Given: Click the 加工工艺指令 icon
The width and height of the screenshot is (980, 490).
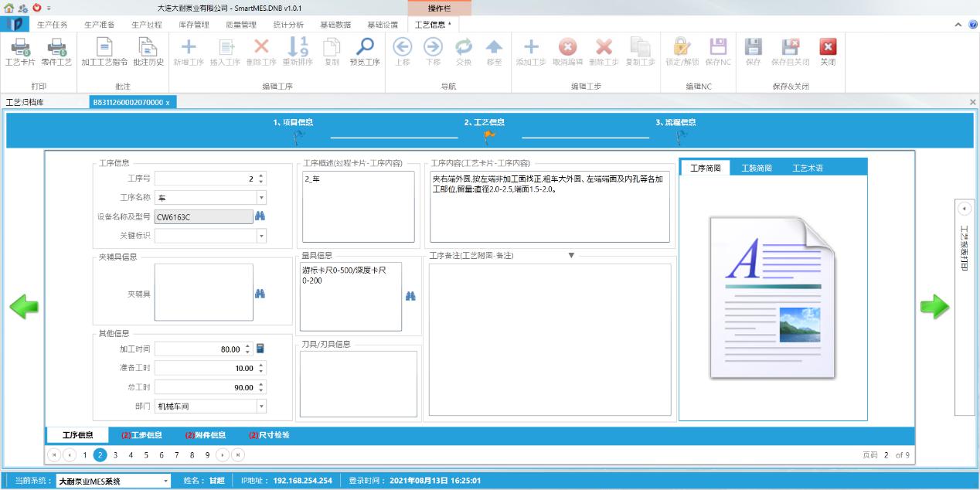Looking at the screenshot, I should tap(104, 48).
